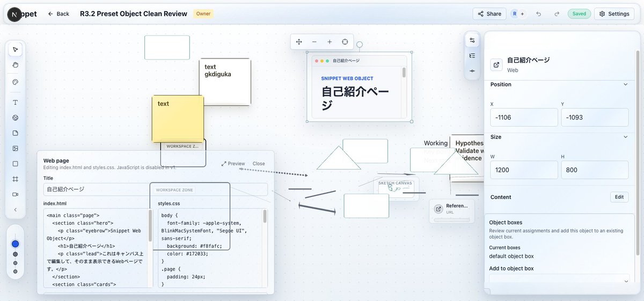Click the web object open-link icon
This screenshot has width=644, height=301.
pyautogui.click(x=496, y=65)
